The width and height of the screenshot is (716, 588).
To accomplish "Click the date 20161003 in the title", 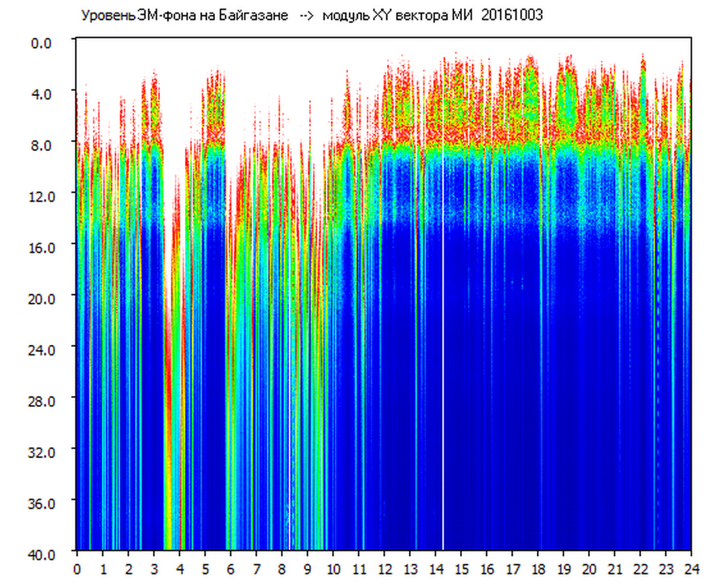I will (x=512, y=16).
